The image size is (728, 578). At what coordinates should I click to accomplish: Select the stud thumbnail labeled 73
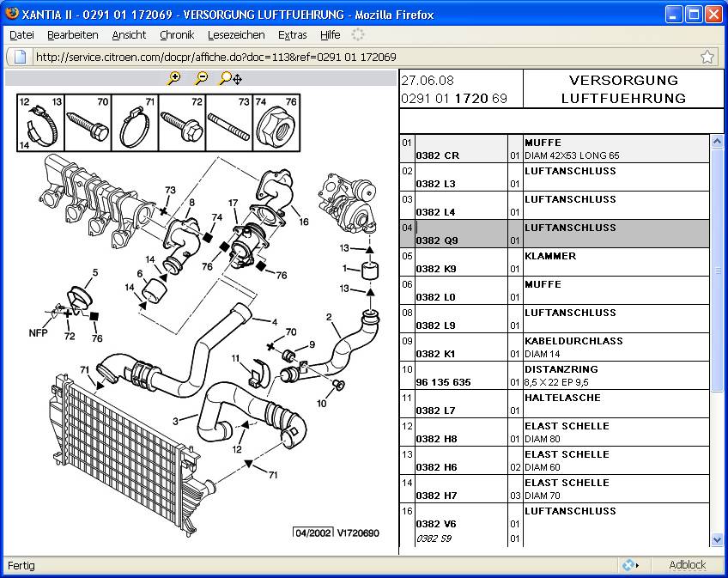coord(229,123)
